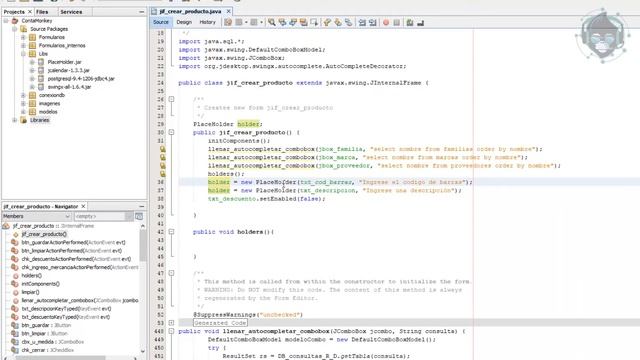Close the Navigator panel tab
The width and height of the screenshot is (640, 360).
[x=83, y=206]
